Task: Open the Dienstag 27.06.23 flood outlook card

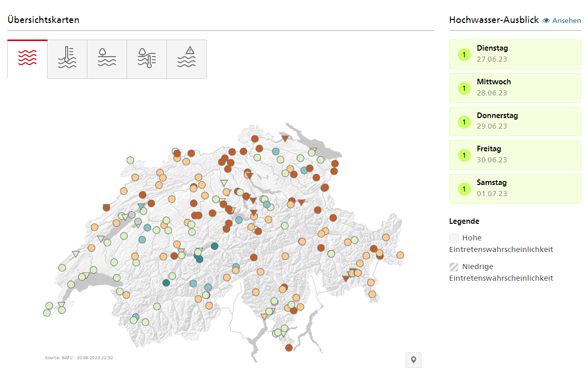Action: [x=515, y=54]
